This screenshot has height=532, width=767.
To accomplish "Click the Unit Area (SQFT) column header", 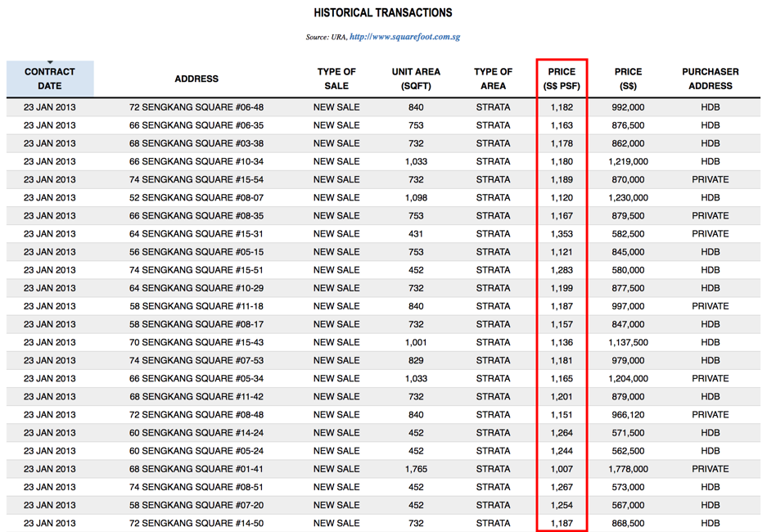I will click(x=416, y=79).
